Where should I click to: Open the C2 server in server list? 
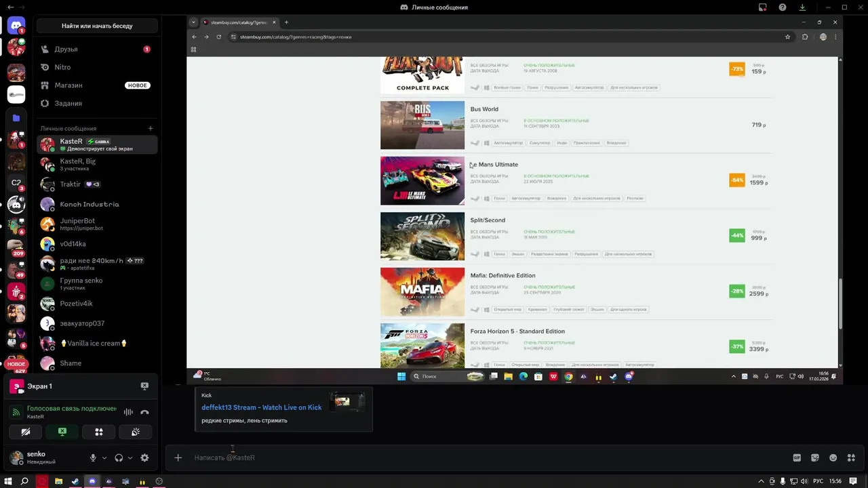click(16, 182)
